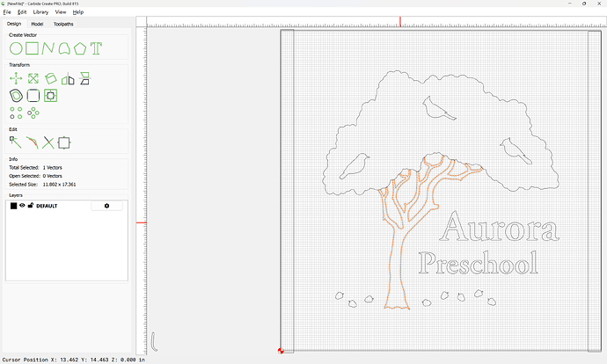
Task: Open the Linear Array tool
Action: coord(16,113)
